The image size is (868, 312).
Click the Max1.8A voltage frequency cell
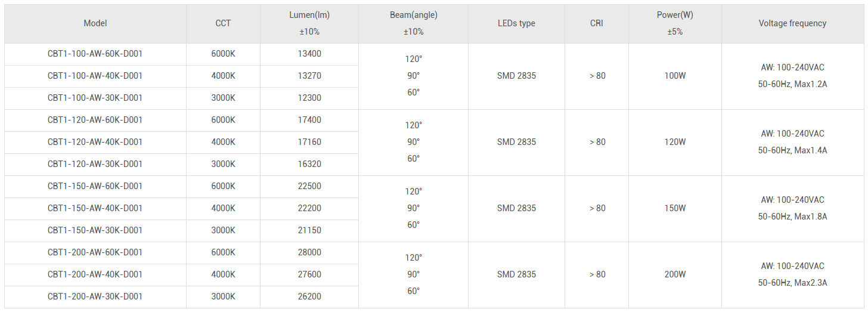(792, 208)
